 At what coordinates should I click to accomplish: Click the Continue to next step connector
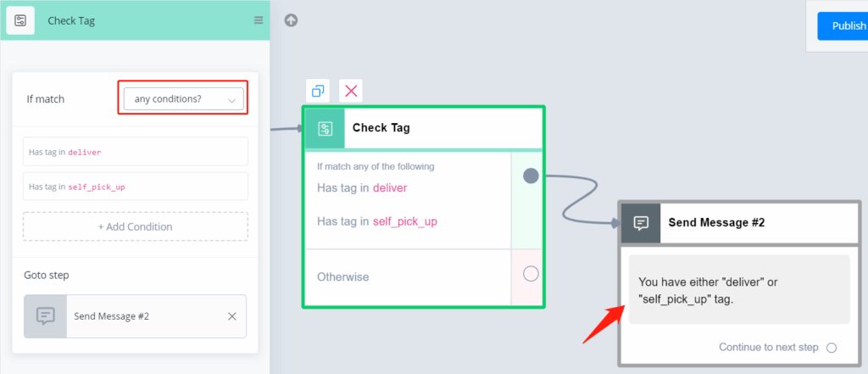831,348
